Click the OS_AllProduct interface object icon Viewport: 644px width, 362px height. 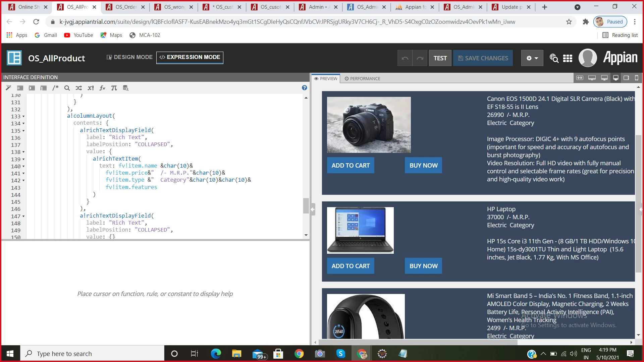pos(14,58)
